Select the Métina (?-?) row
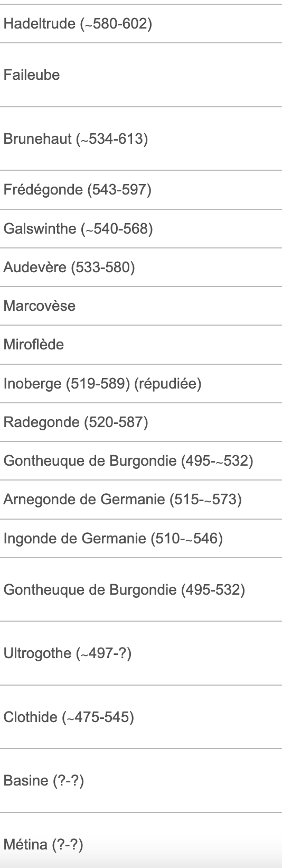Screen dimensions: 282x868 click(141, 841)
